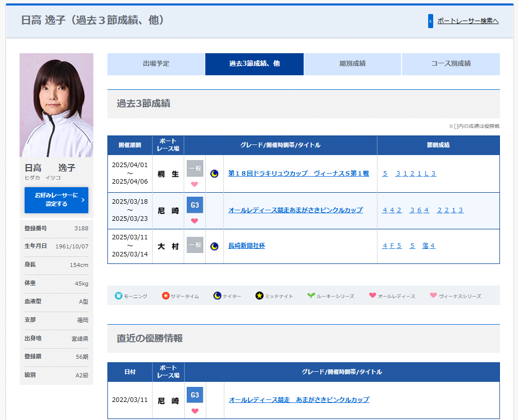
Task: Click the G3 grade badge for the 尼崎 race
Action: [x=195, y=204]
